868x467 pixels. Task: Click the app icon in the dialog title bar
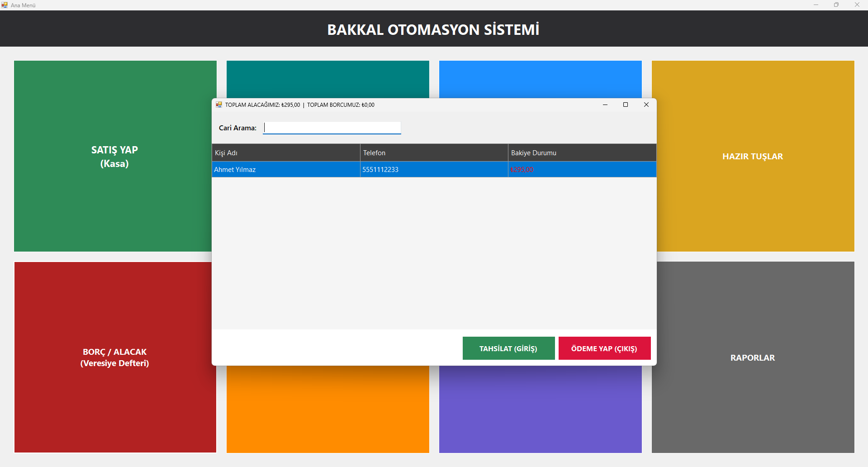pos(219,105)
